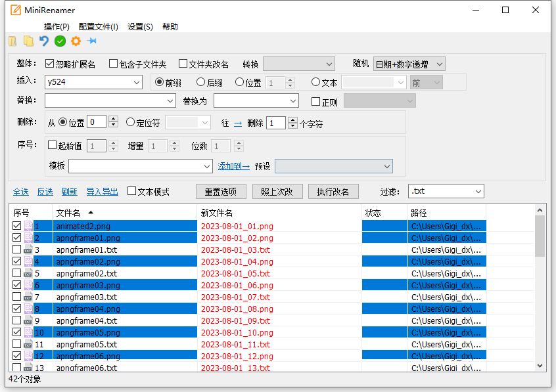The image size is (556, 392).
Task: Click the delete 位置 number input field
Action: [97, 122]
